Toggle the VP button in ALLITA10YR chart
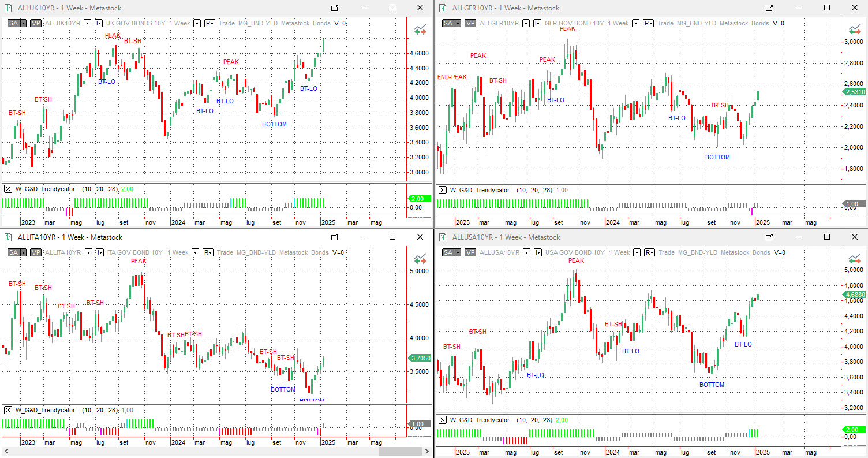Image resolution: width=868 pixels, height=458 pixels. [x=36, y=252]
